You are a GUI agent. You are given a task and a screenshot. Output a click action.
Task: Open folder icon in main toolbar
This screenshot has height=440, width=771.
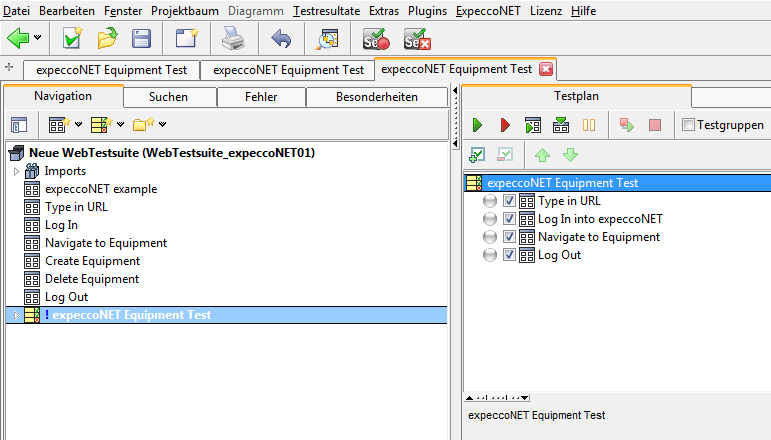pyautogui.click(x=107, y=39)
